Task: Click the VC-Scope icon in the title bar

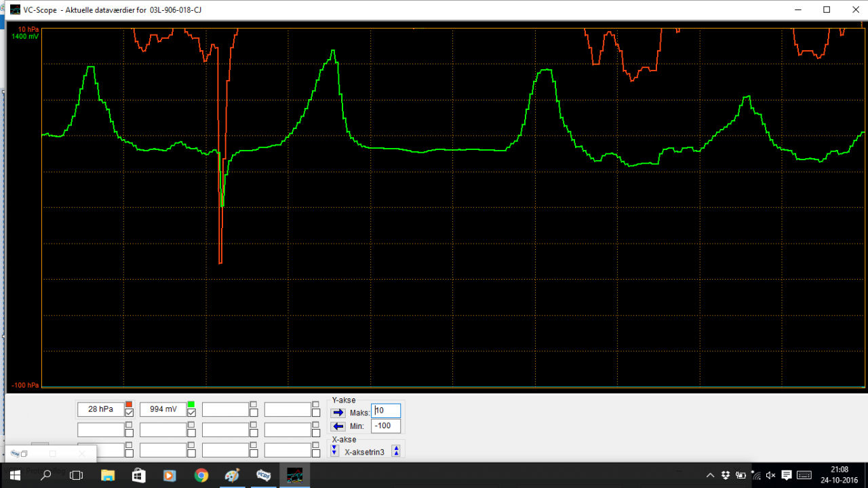Action: [x=14, y=10]
